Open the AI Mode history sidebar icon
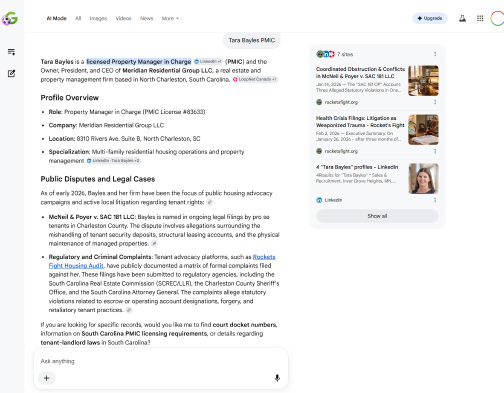The width and height of the screenshot is (504, 393). coord(11,52)
